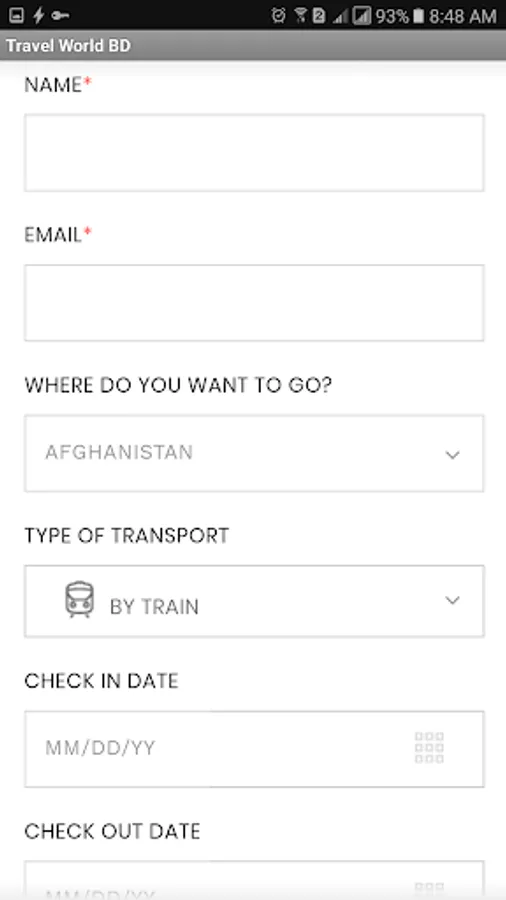
Task: Tap the Wi-Fi signal status icon
Action: pyautogui.click(x=301, y=15)
